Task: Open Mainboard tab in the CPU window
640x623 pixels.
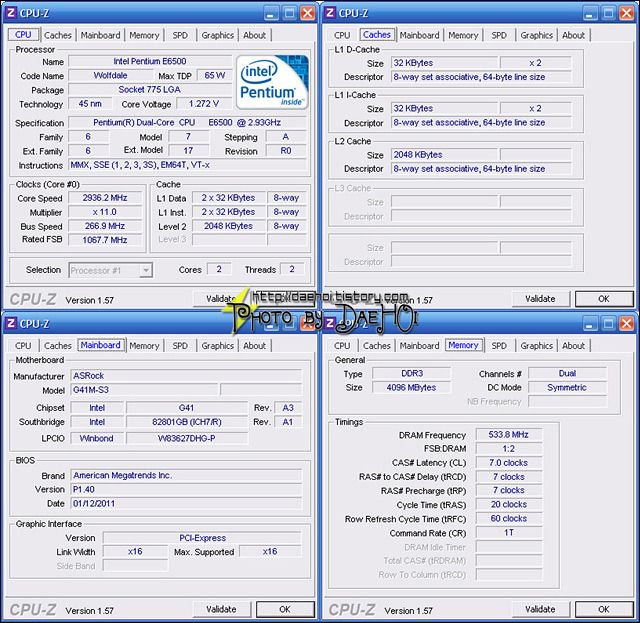Action: click(x=100, y=35)
